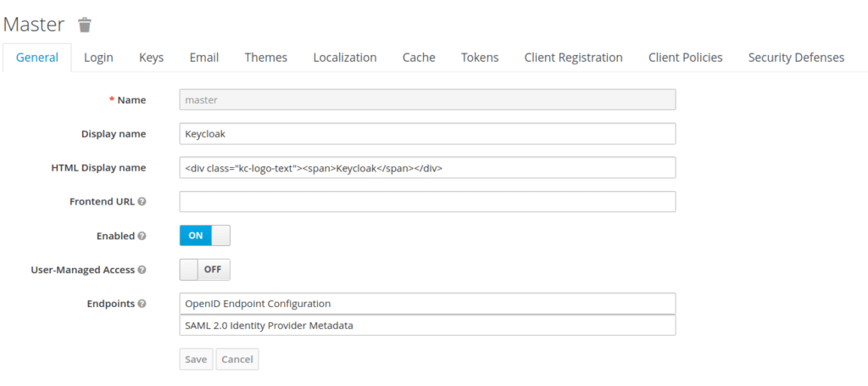
Task: Open the Themes tab
Action: (265, 58)
